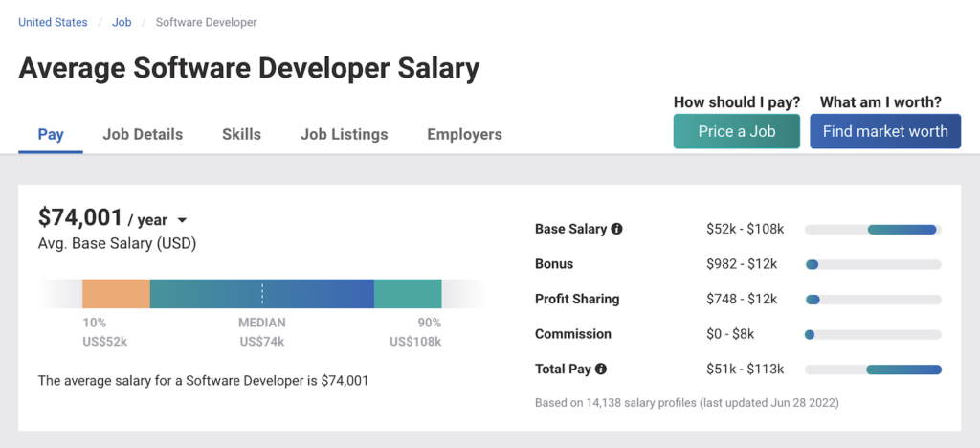Select the Pay tab
Screen dimensions: 980x448
(51, 134)
